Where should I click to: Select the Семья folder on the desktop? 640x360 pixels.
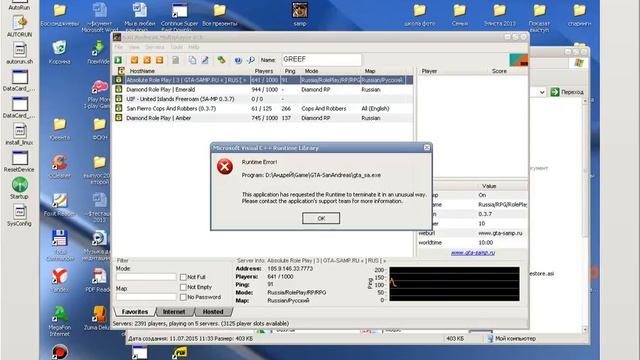click(460, 15)
